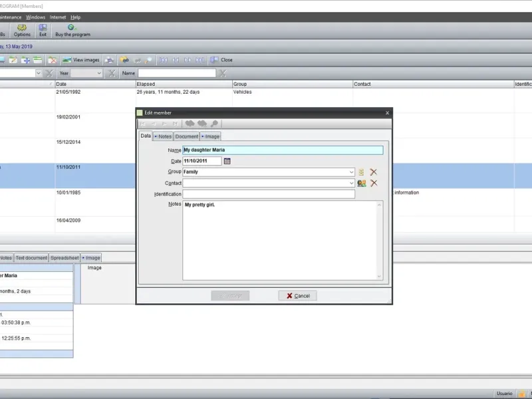Clear the leftmost filter with X icon

click(x=49, y=73)
